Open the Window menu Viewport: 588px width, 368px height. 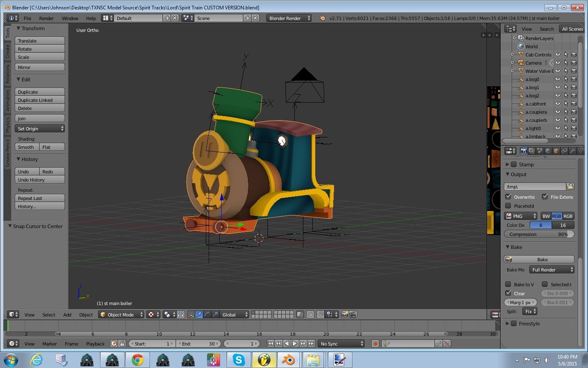(x=70, y=18)
